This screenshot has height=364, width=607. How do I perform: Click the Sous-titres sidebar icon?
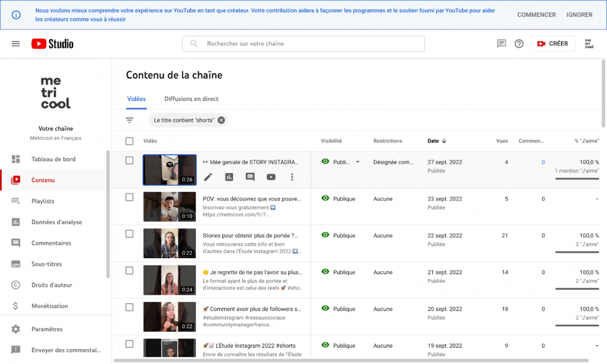(15, 264)
